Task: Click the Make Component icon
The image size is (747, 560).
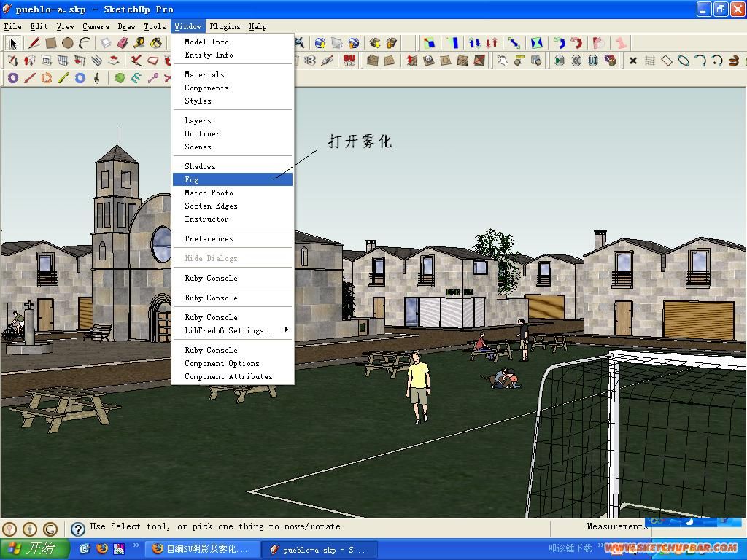Action: 106,43
